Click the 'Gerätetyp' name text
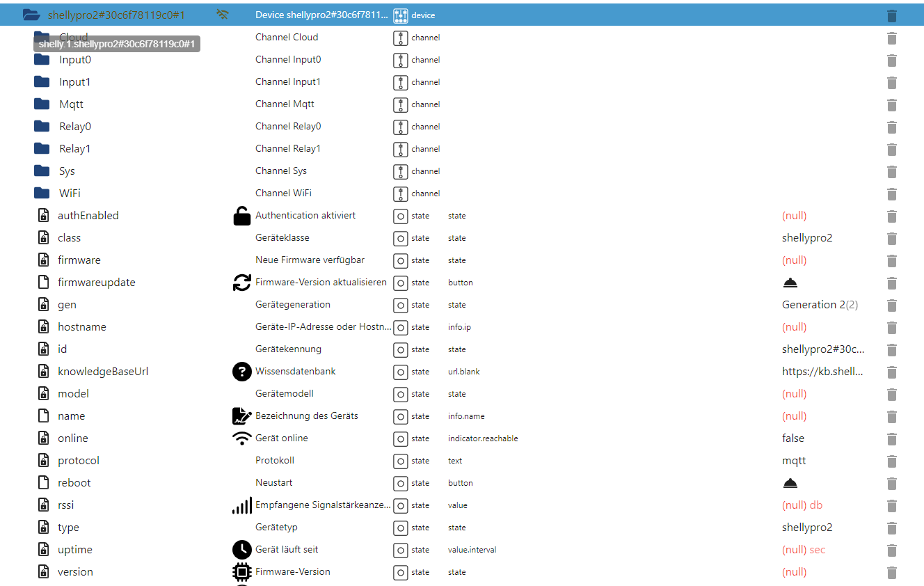924x586 pixels. (276, 528)
